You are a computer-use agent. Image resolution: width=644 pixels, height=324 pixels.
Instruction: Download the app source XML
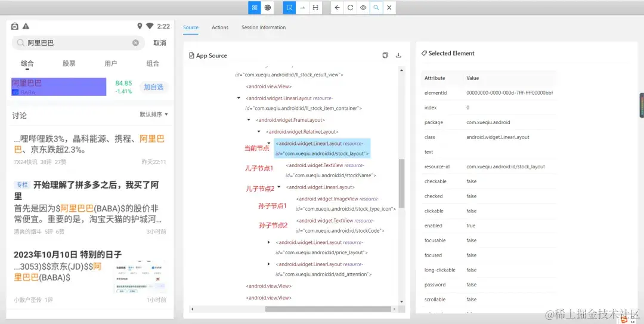[x=398, y=55]
